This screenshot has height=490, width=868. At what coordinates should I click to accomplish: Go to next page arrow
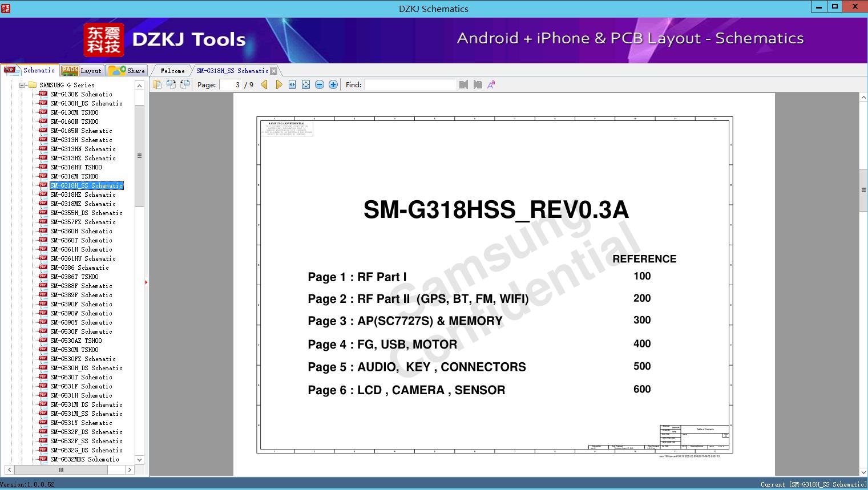tap(278, 84)
